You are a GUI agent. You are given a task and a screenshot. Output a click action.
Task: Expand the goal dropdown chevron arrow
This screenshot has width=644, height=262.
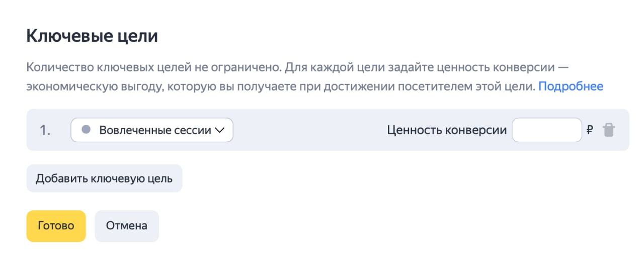coord(219,130)
